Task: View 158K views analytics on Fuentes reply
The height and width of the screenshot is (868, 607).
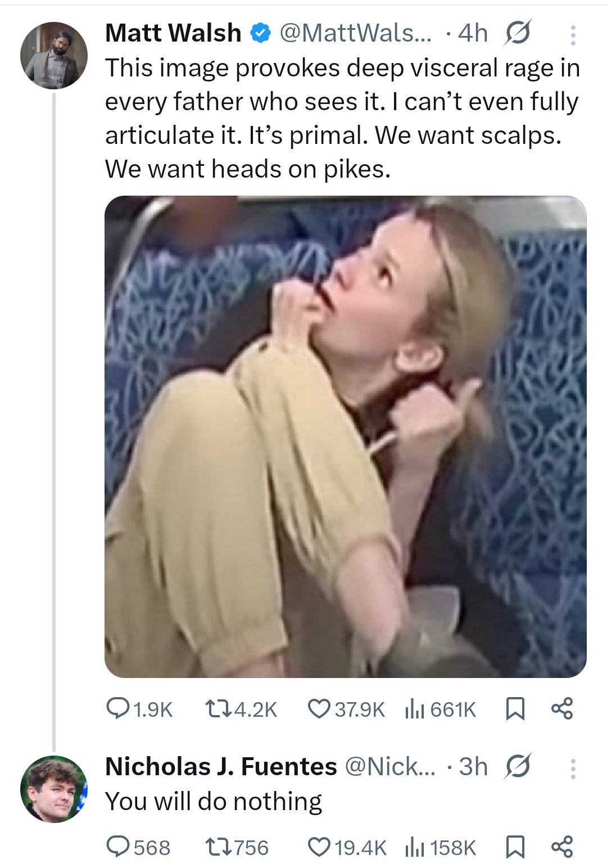Action: (x=414, y=848)
